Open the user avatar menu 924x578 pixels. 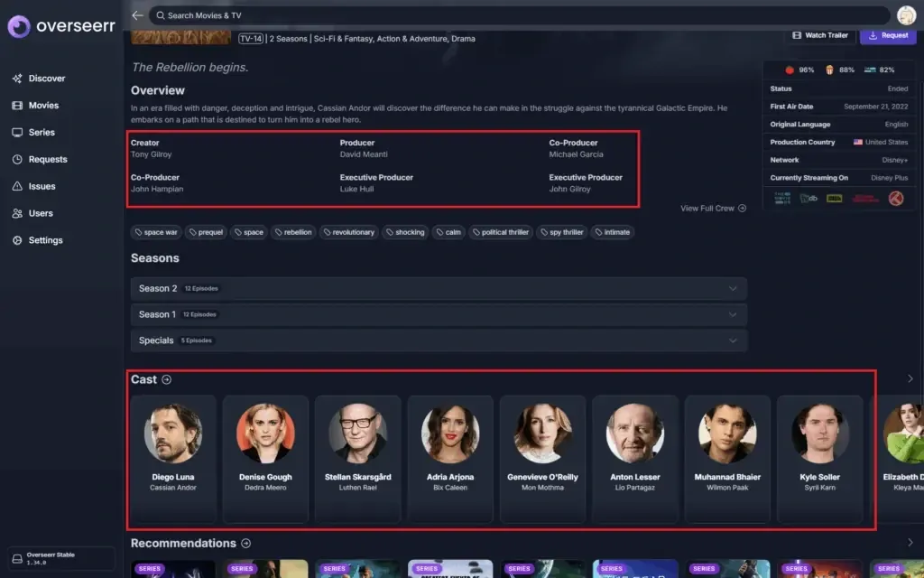[906, 15]
